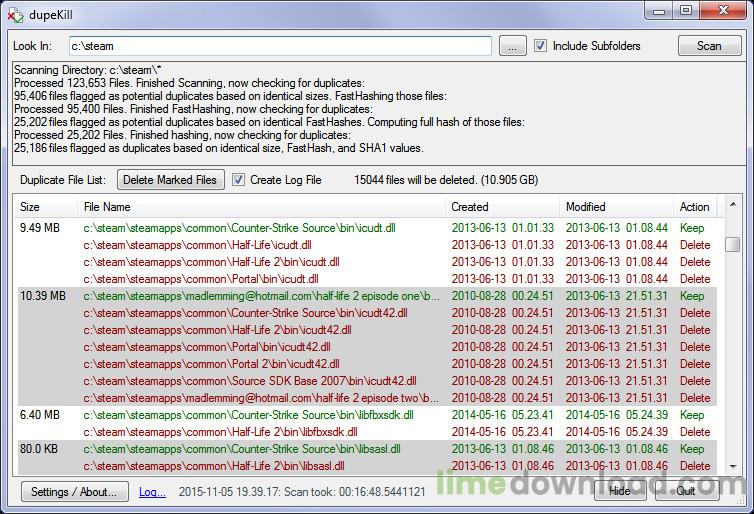Click the scan time status text
754x514 pixels.
click(x=302, y=492)
